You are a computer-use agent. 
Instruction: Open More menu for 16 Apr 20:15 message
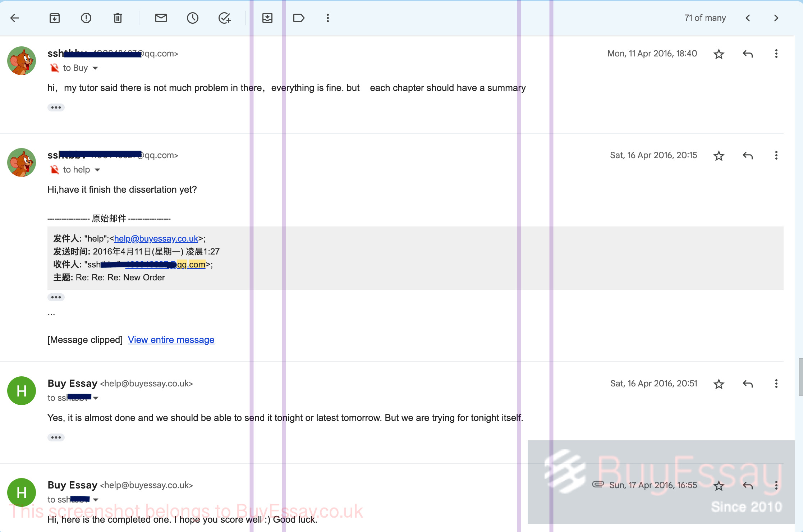776,156
